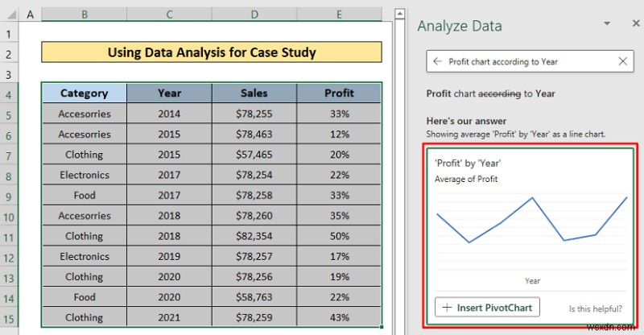Clear the Analyze Data query text
This screenshot has width=644, height=335.
623,61
